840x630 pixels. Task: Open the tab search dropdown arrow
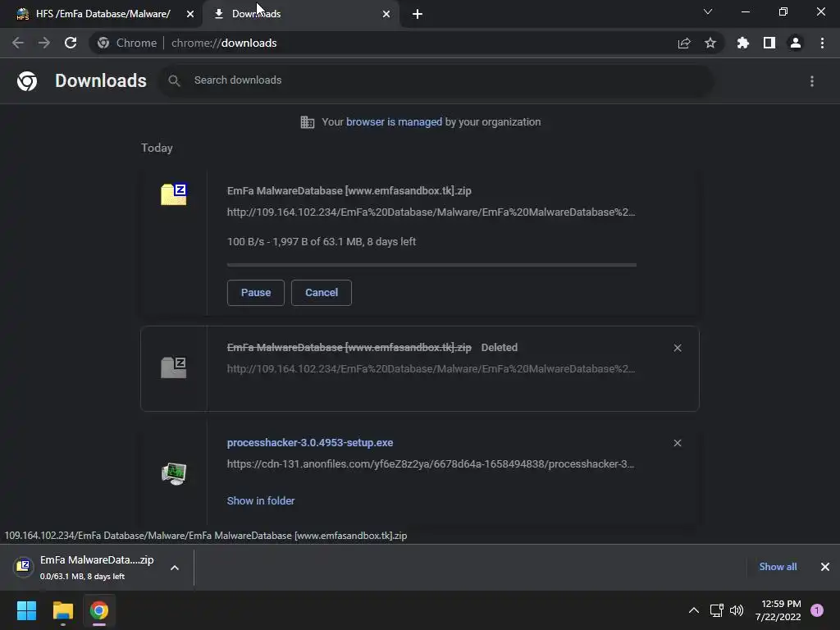point(708,11)
